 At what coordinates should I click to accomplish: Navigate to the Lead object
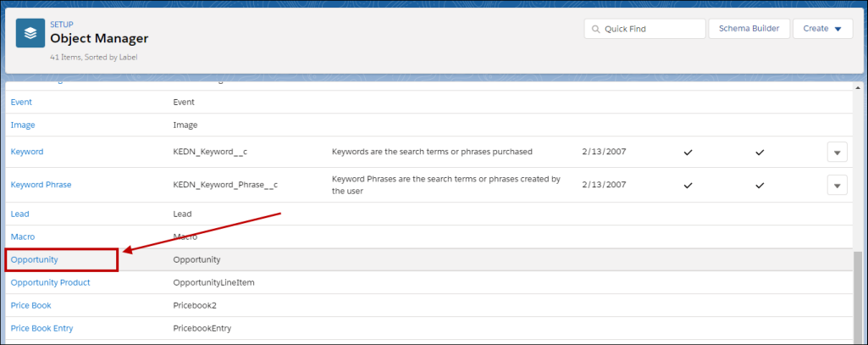[20, 214]
